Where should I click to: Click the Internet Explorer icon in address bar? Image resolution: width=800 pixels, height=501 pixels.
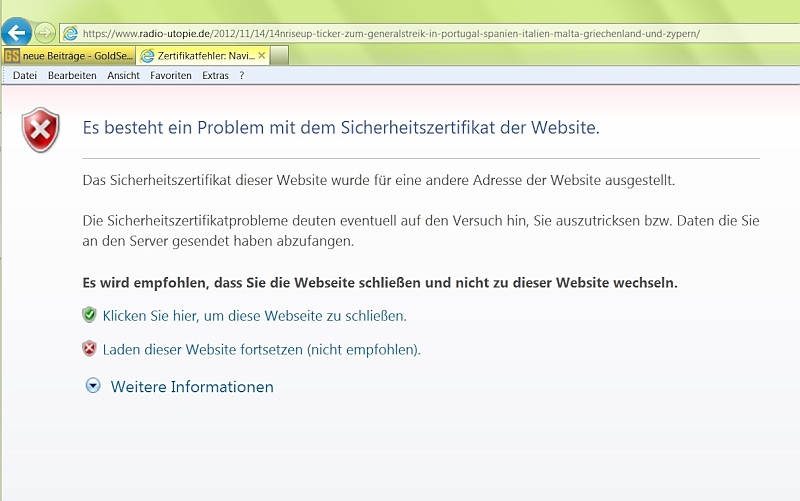point(70,33)
